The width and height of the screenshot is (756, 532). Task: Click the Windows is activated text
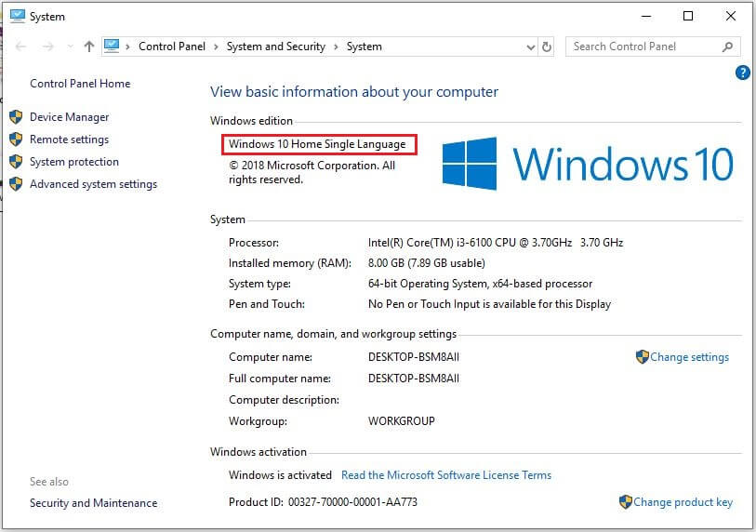click(x=280, y=475)
